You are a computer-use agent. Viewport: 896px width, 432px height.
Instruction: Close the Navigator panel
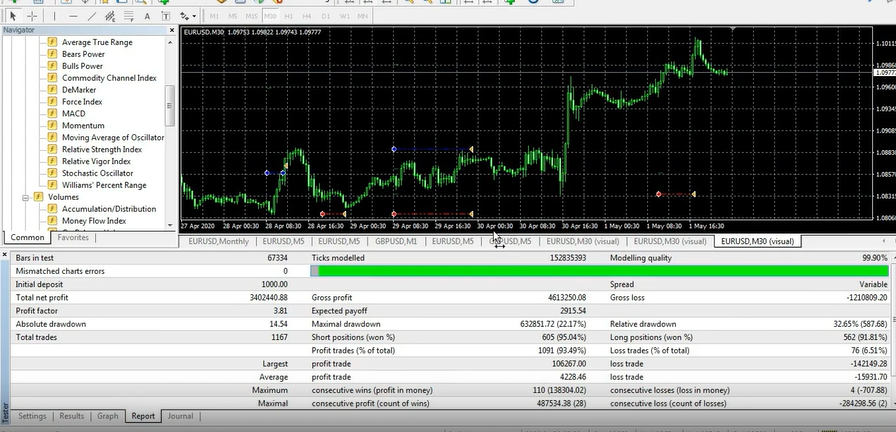click(170, 30)
